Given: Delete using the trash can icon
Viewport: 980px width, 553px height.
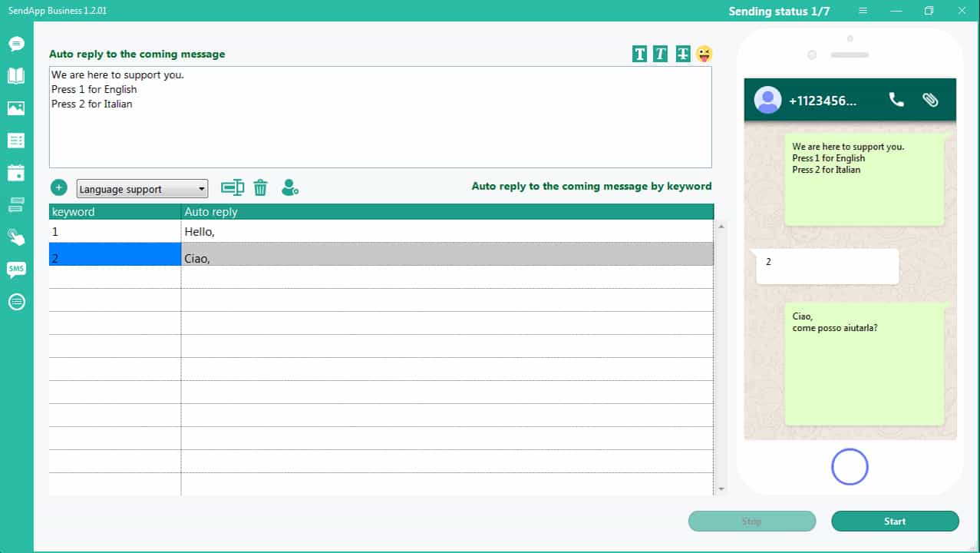Looking at the screenshot, I should click(x=261, y=187).
